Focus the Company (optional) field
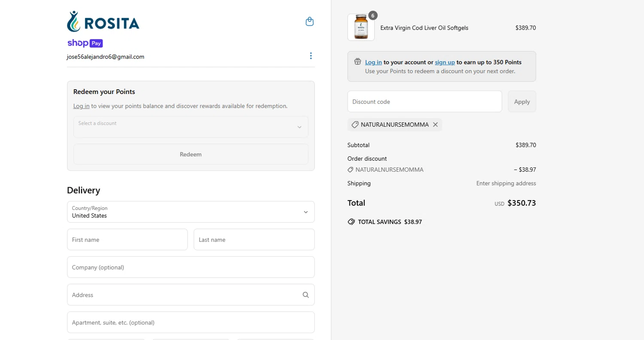The height and width of the screenshot is (340, 644). [x=191, y=267]
